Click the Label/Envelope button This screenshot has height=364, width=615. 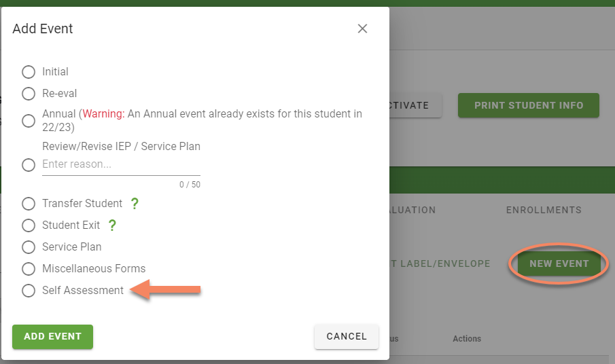point(440,263)
